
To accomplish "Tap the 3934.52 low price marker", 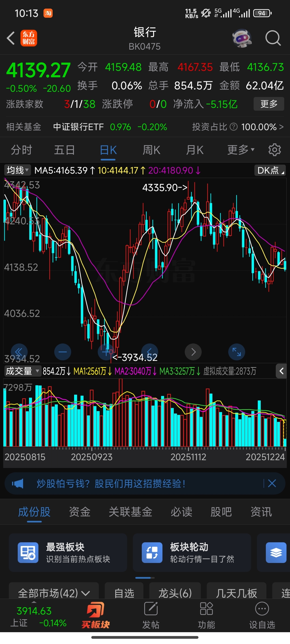I will point(135,357).
